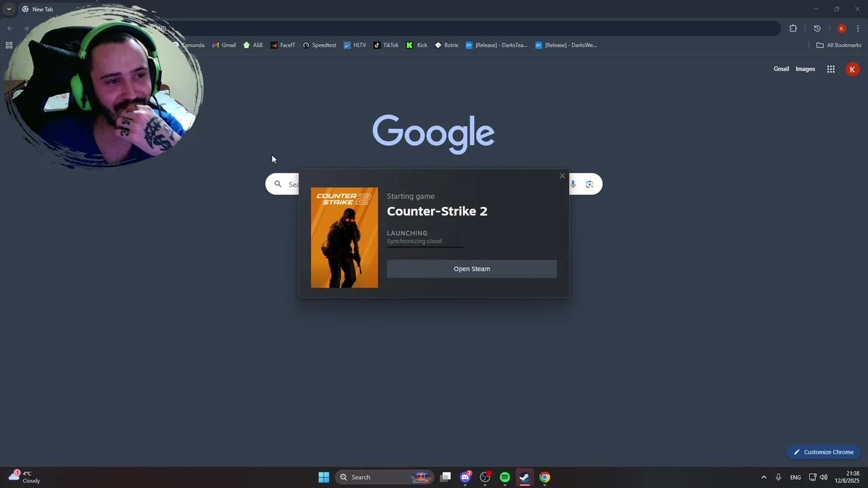Show hidden system tray icons
Viewport: 868px width, 488px height.
tap(764, 477)
